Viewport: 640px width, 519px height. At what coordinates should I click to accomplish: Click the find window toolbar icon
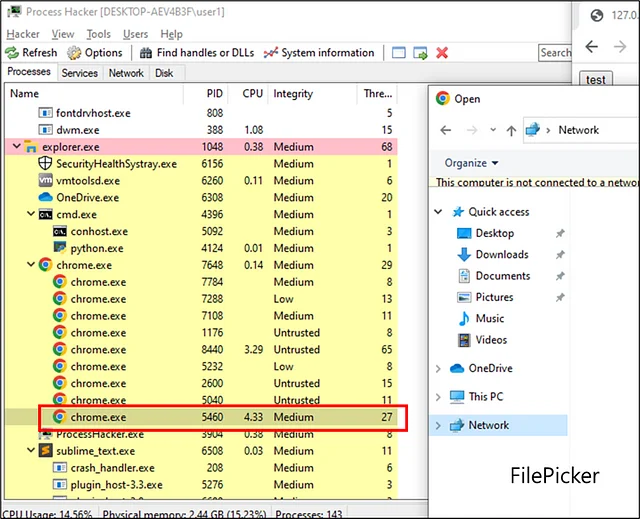tap(399, 52)
